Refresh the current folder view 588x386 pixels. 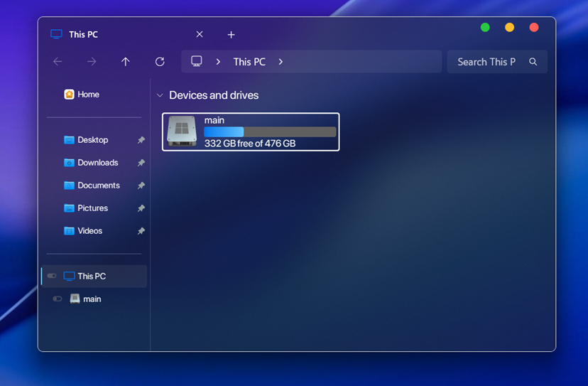pyautogui.click(x=160, y=62)
